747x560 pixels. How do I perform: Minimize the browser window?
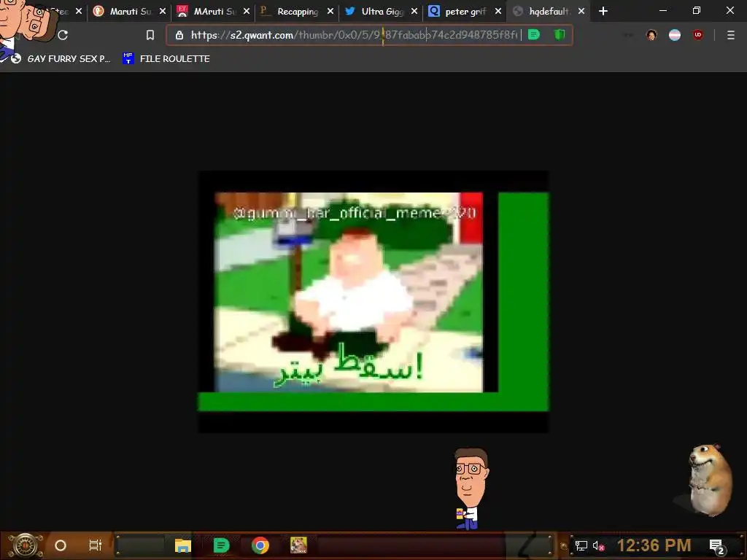pos(662,10)
